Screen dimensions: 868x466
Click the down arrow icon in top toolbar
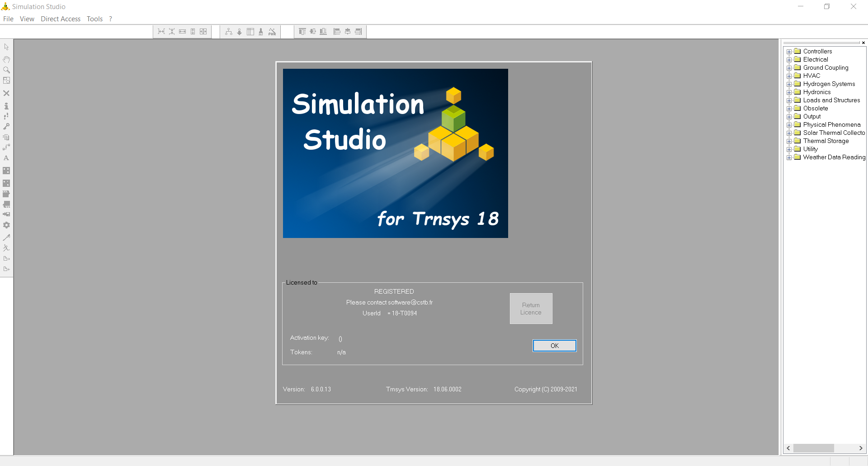pyautogui.click(x=240, y=32)
